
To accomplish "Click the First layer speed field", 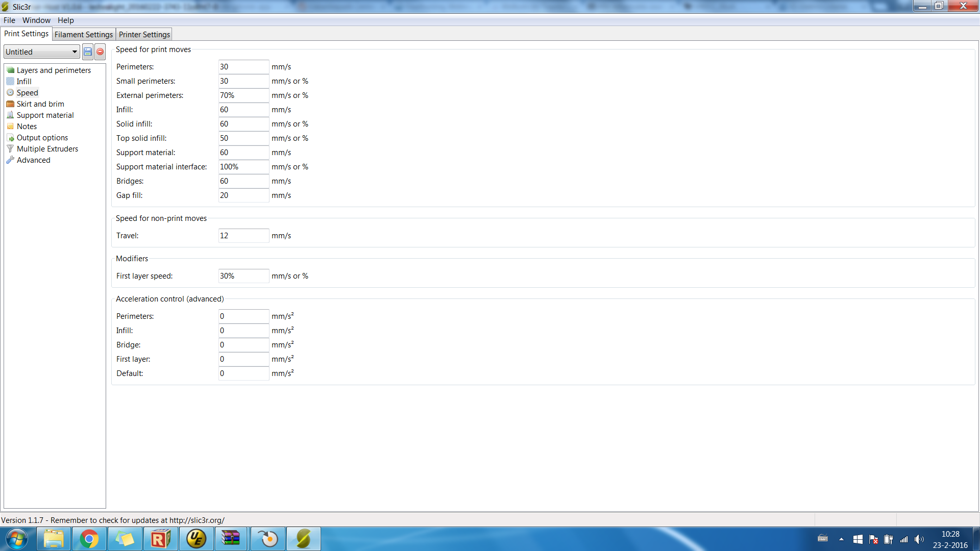I will point(243,276).
